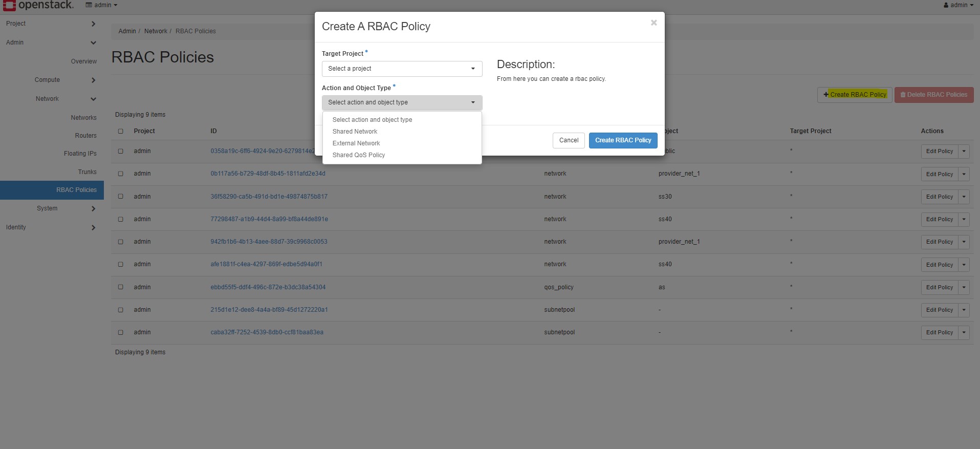This screenshot has width=980, height=449.
Task: Toggle the select-all checkbox in table header
Action: pos(121,132)
